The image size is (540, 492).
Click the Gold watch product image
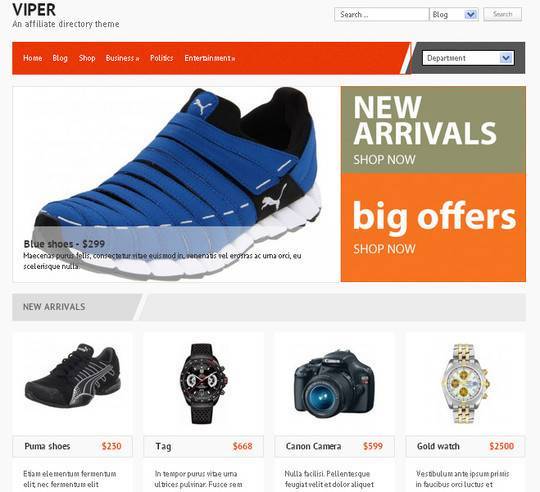[x=465, y=384]
